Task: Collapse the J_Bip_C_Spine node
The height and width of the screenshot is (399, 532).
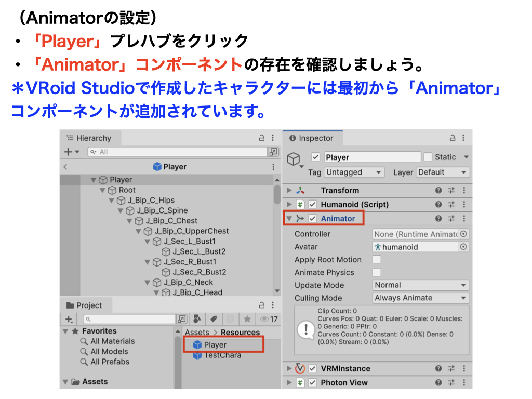Action: click(121, 211)
